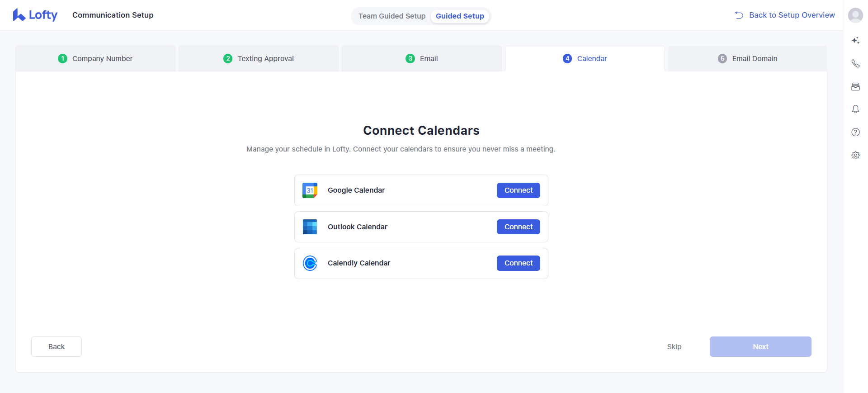The width and height of the screenshot is (868, 393).
Task: Click Back to Setup Overview link
Action: pyautogui.click(x=785, y=15)
